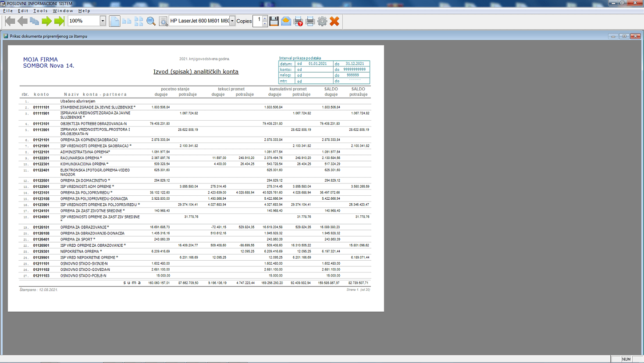Click the NUM status bar indicator
Image resolution: width=644 pixels, height=363 pixels.
click(626, 359)
